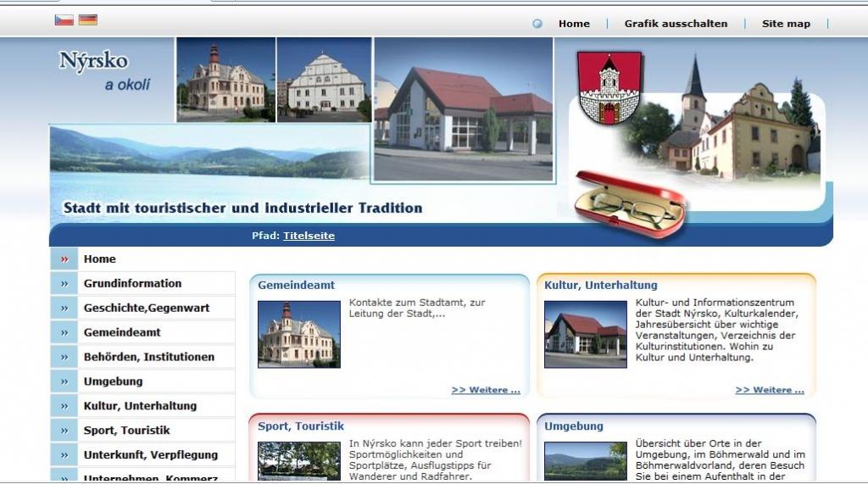Open Geschichte,Gegenwart sidebar menu item
The width and height of the screenshot is (868, 484).
(x=146, y=308)
